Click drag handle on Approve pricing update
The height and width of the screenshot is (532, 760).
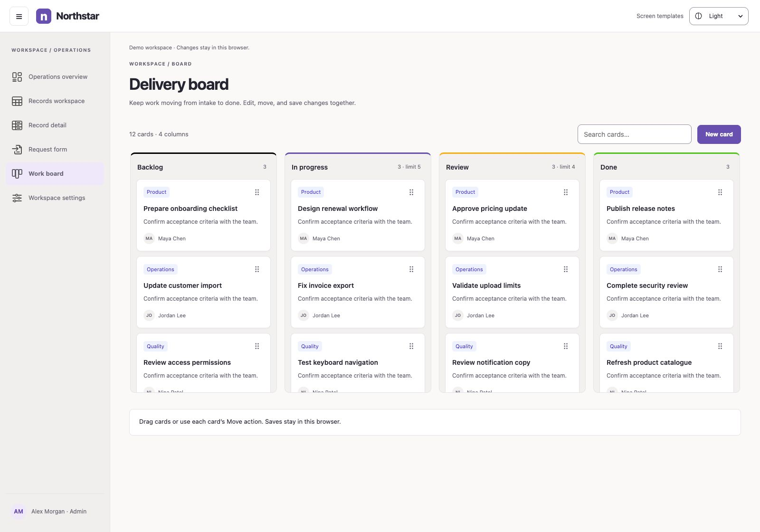click(566, 192)
